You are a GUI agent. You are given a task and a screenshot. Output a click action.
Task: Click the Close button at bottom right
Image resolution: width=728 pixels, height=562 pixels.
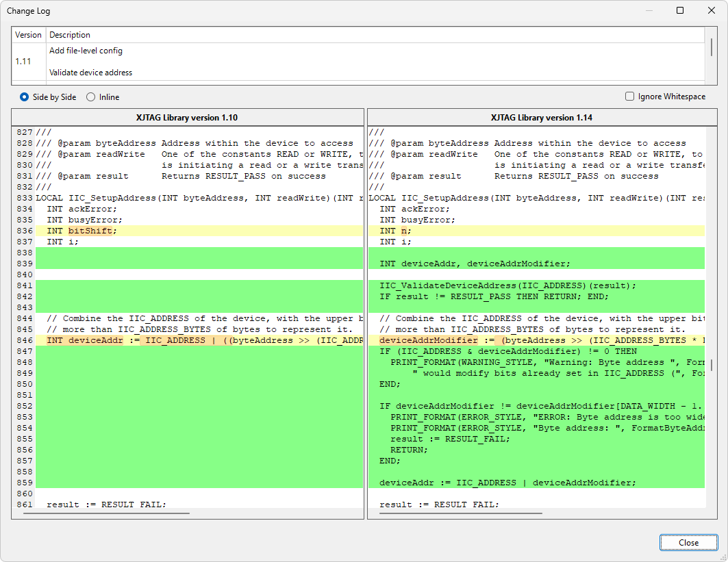click(688, 543)
